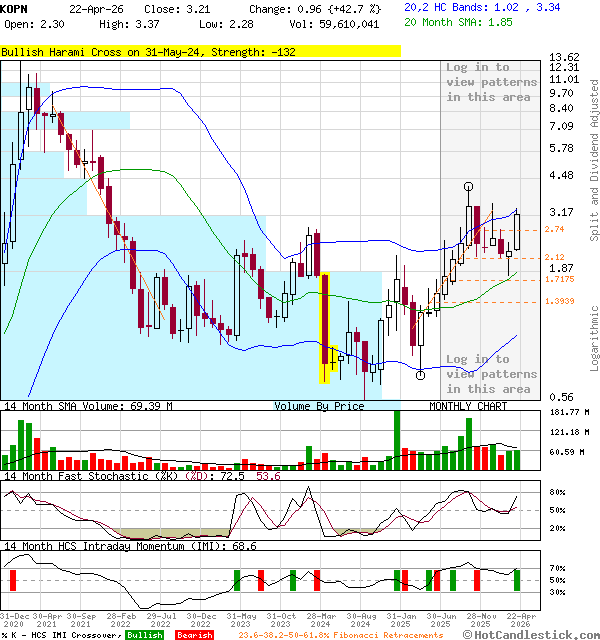Screen dimensions: 600x640
Task: Click the green Bullish legend badge
Action: tap(145, 634)
